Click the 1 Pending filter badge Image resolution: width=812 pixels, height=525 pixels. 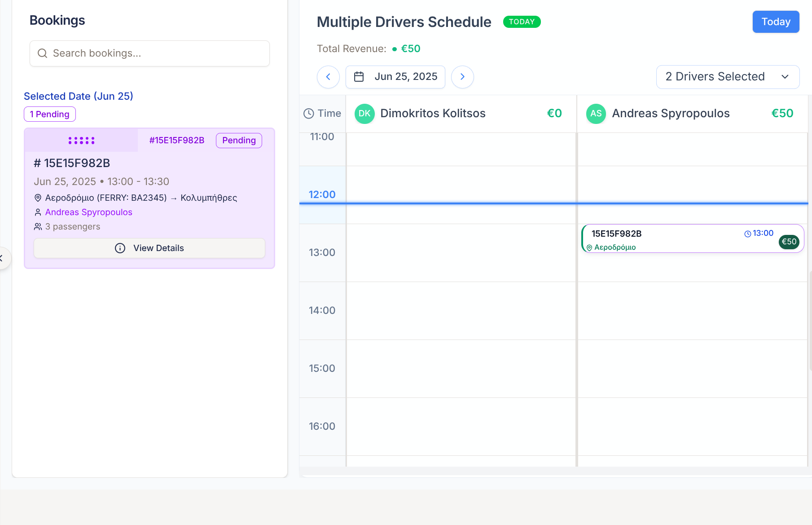[x=50, y=114]
